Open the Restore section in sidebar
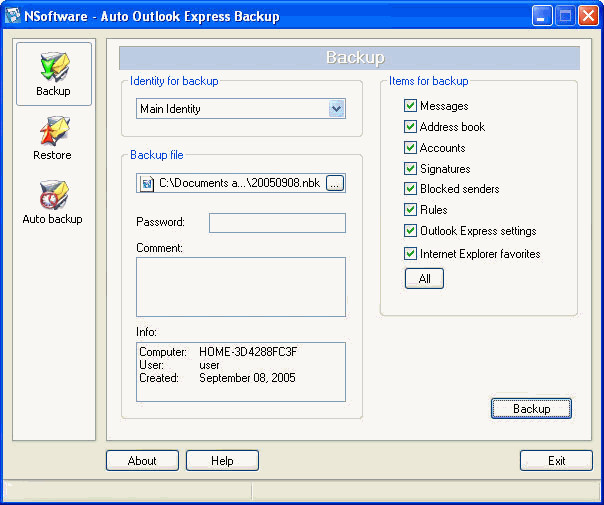This screenshot has width=604, height=505. pos(54,138)
